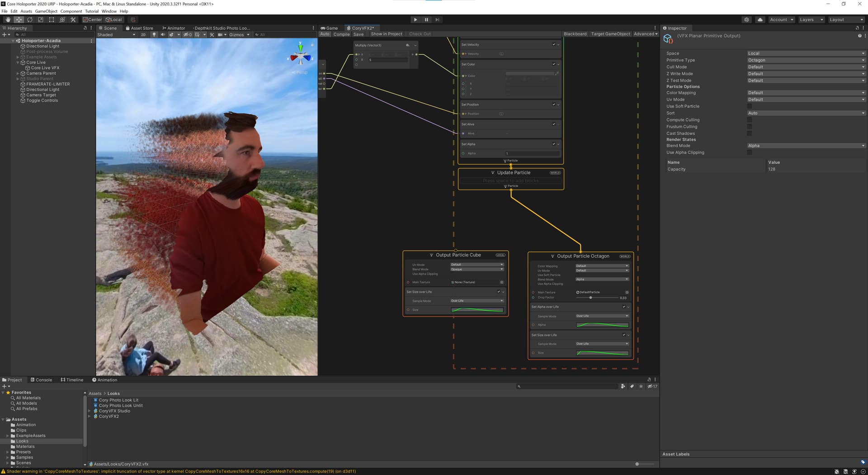The height and width of the screenshot is (475, 868).
Task: Open the GameObject menu
Action: [x=46, y=11]
